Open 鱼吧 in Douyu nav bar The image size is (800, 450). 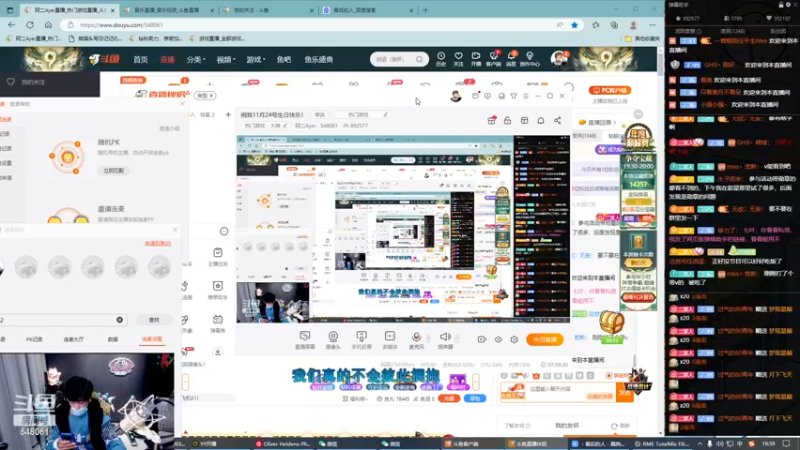pos(284,60)
